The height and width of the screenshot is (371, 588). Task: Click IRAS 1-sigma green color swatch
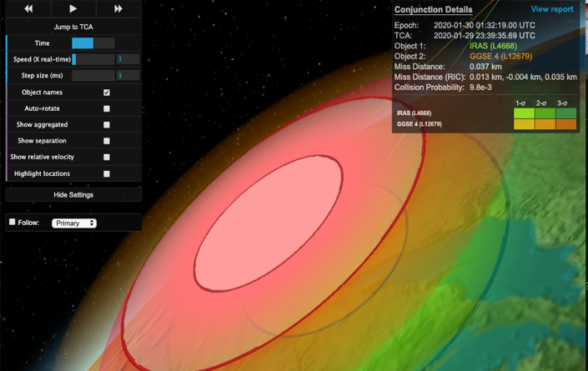(x=523, y=113)
